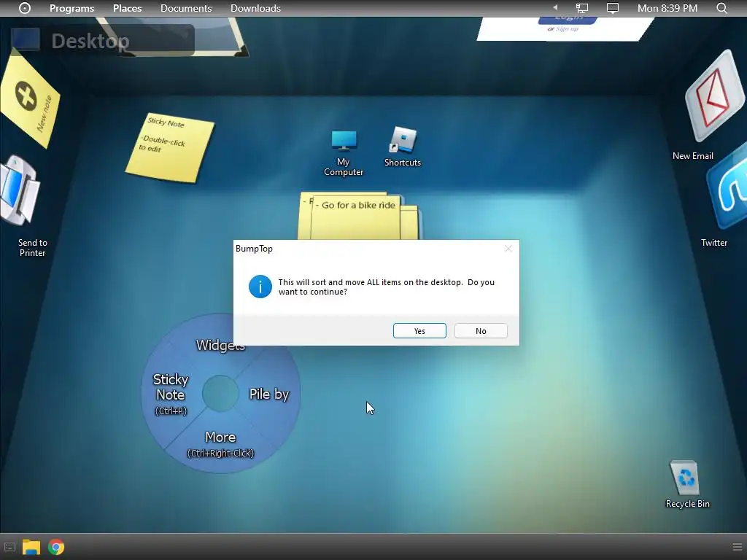Select the yellow Sticky Note on desktop

point(170,147)
